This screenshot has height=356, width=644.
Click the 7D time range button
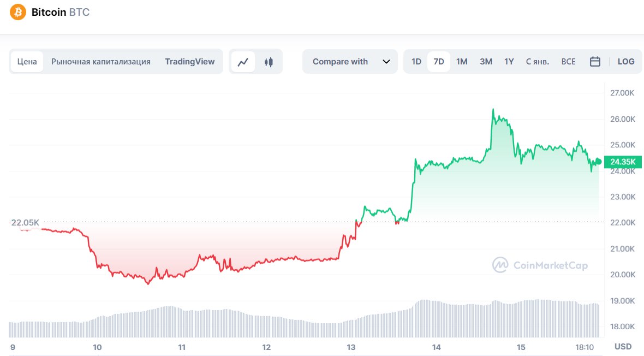click(439, 62)
